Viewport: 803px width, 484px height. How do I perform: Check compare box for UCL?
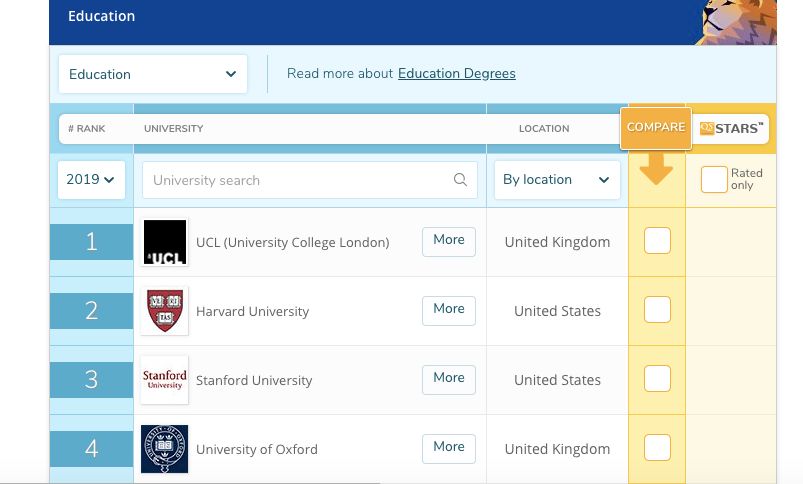pos(657,240)
